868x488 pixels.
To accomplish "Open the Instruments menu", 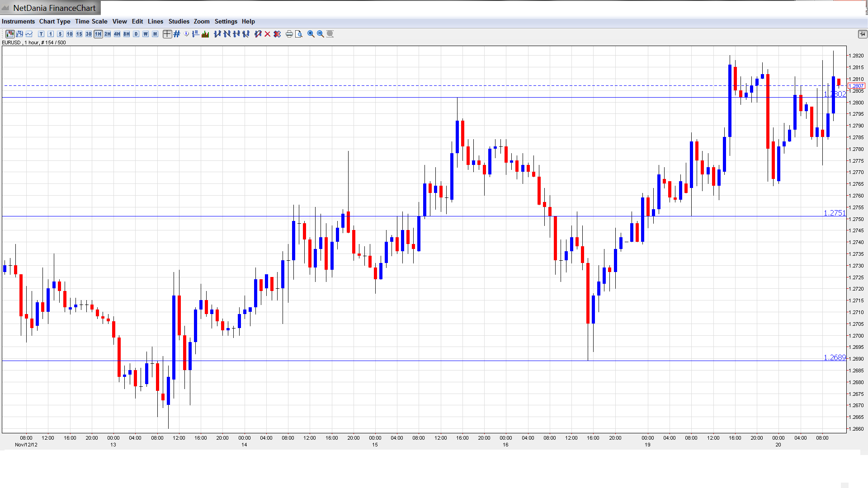I will [x=18, y=21].
